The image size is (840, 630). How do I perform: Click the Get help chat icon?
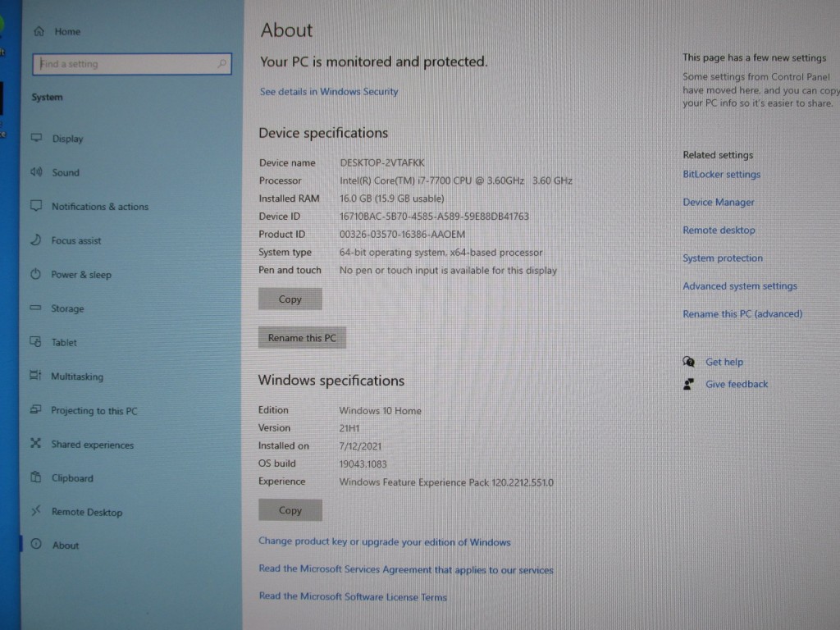click(689, 362)
